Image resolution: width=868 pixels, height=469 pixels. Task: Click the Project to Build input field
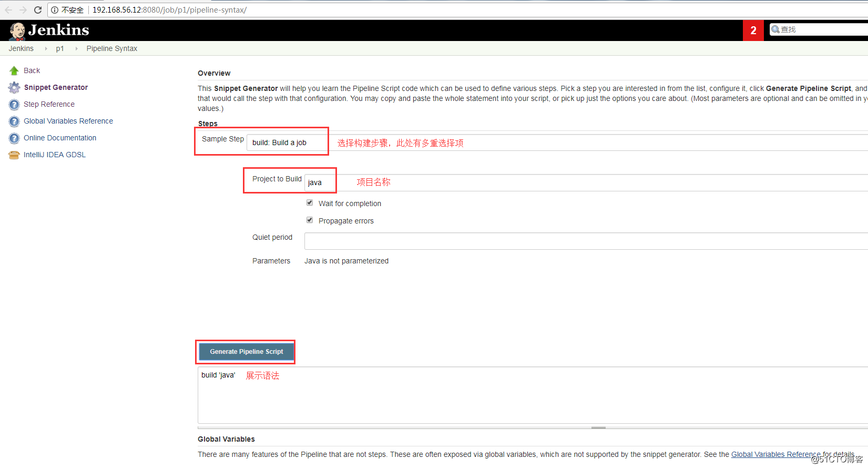coord(586,182)
